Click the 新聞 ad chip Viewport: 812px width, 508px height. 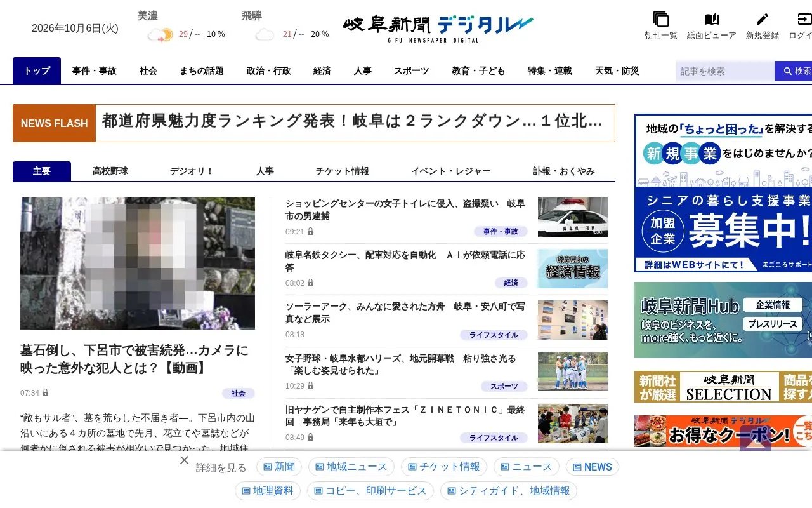pos(279,467)
